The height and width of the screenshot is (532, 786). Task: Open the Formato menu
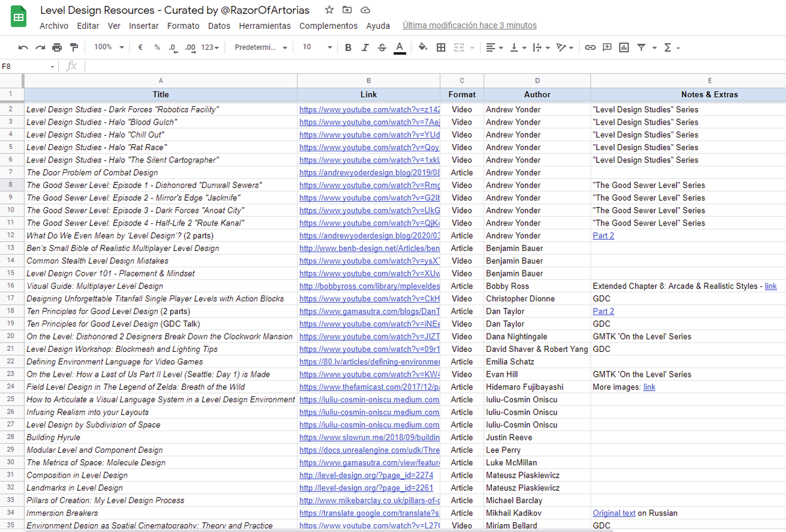183,26
